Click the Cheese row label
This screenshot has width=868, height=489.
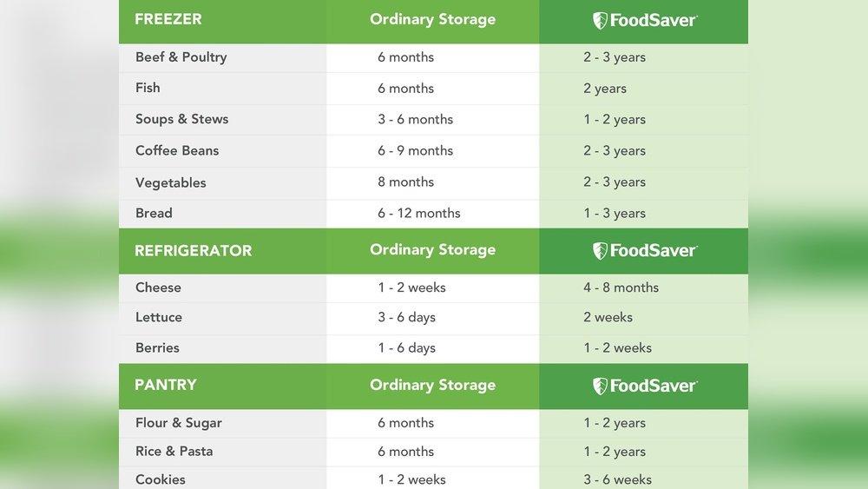158,287
